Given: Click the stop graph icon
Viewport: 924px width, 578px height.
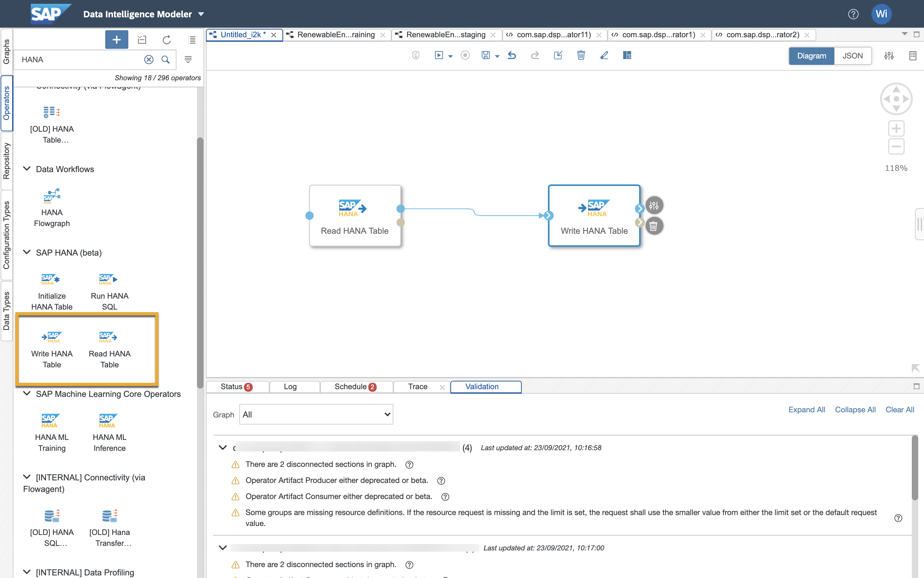Looking at the screenshot, I should pos(465,56).
